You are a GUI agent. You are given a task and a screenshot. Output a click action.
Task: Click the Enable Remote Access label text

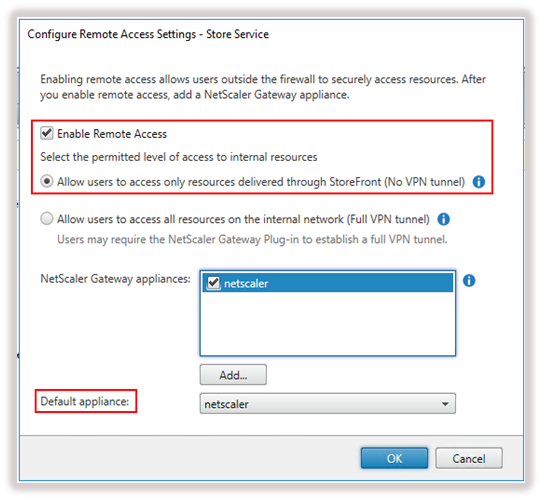112,134
